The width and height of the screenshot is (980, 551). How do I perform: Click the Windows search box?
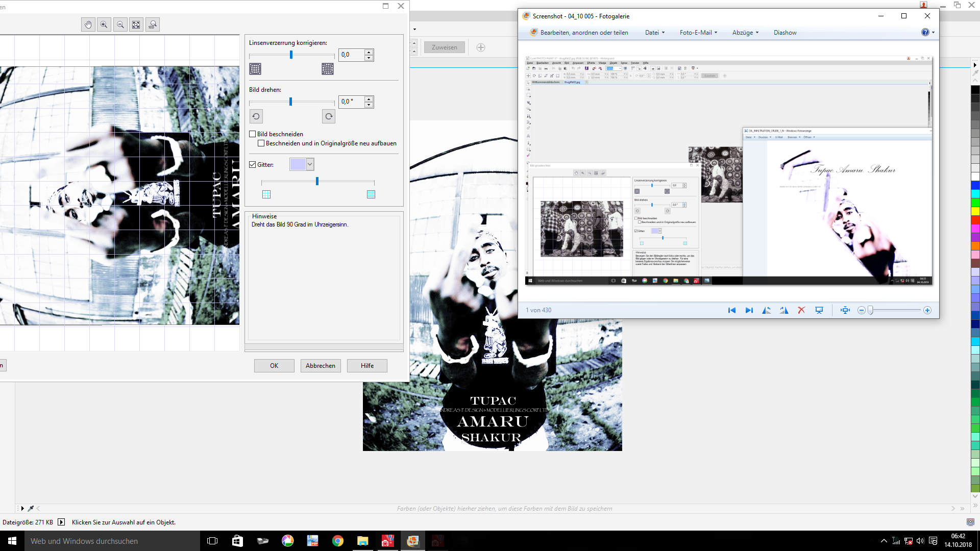[112, 541]
